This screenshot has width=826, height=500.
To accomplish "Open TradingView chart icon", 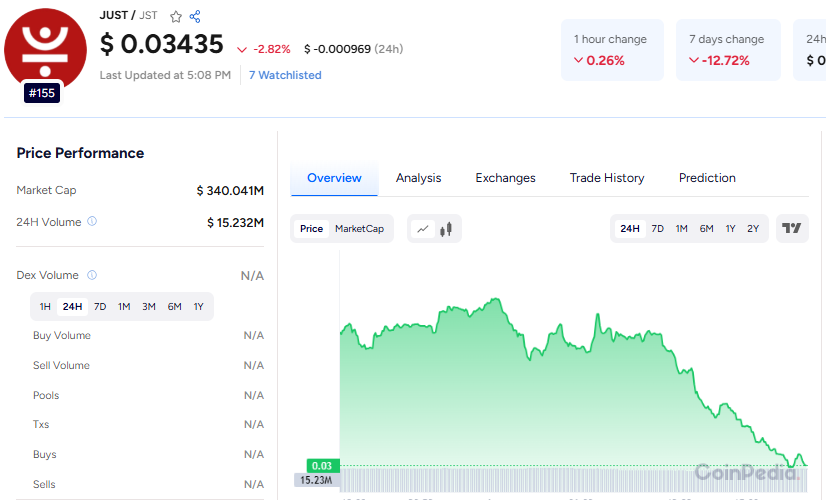I will point(792,228).
